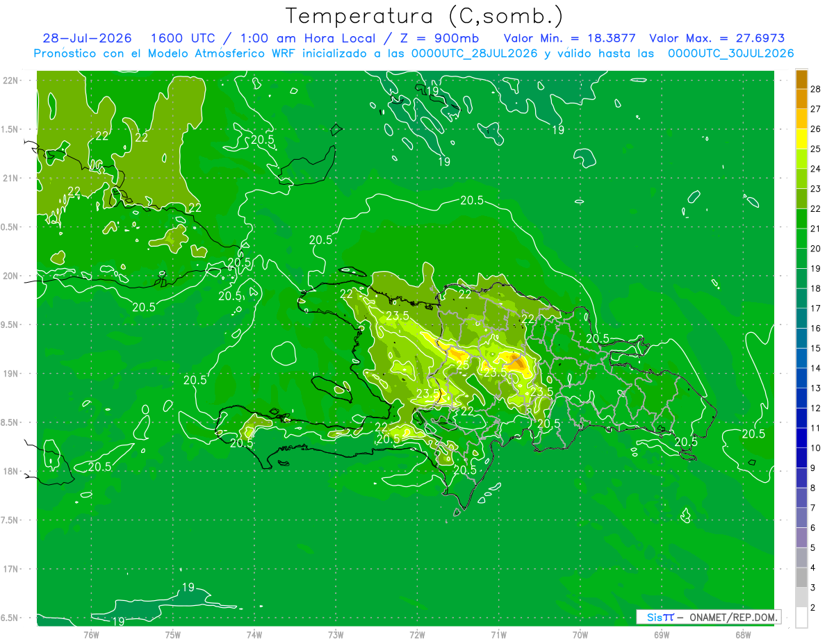
Task: Click the '17N' latitude axis label
Action: [x=10, y=569]
